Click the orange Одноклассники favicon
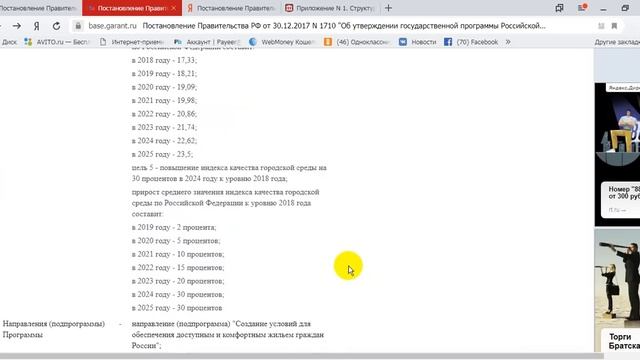This screenshot has width=640, height=360. (328, 42)
